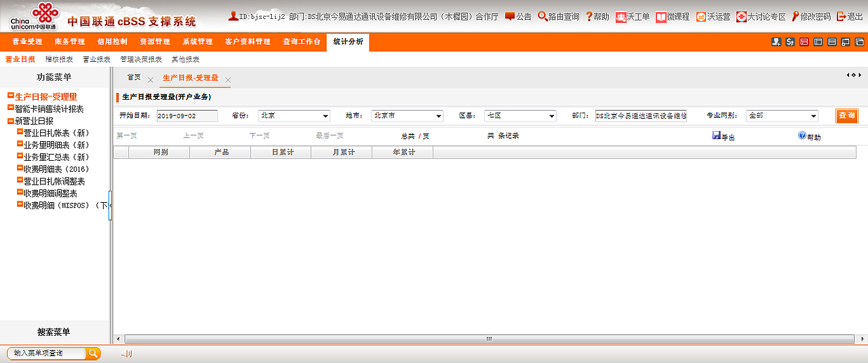The height and width of the screenshot is (363, 868).
Task: Click the sidebar collapse handle
Action: [110, 206]
